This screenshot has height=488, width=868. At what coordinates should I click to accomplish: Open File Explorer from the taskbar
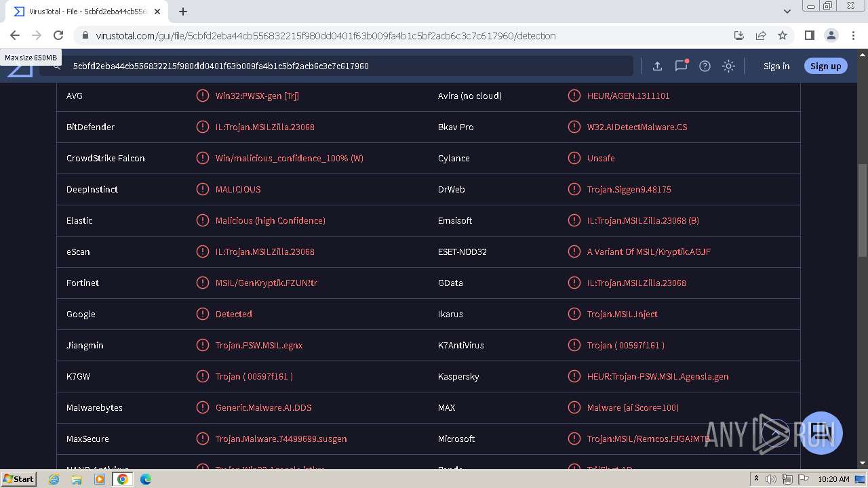[77, 479]
